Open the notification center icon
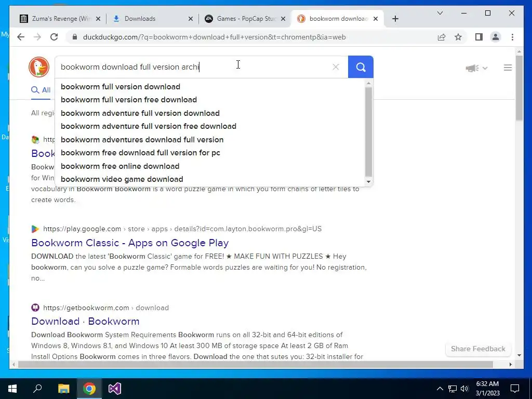 coord(515,389)
